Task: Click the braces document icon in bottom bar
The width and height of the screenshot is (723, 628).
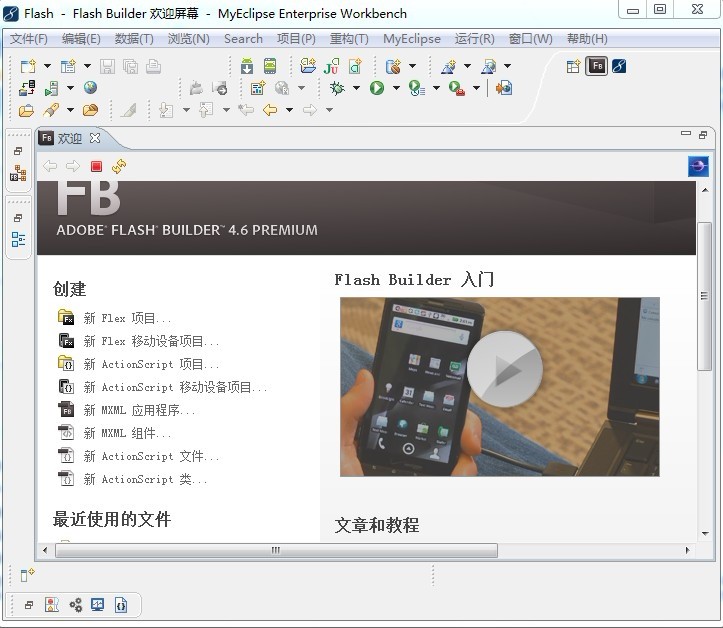Action: pos(121,604)
